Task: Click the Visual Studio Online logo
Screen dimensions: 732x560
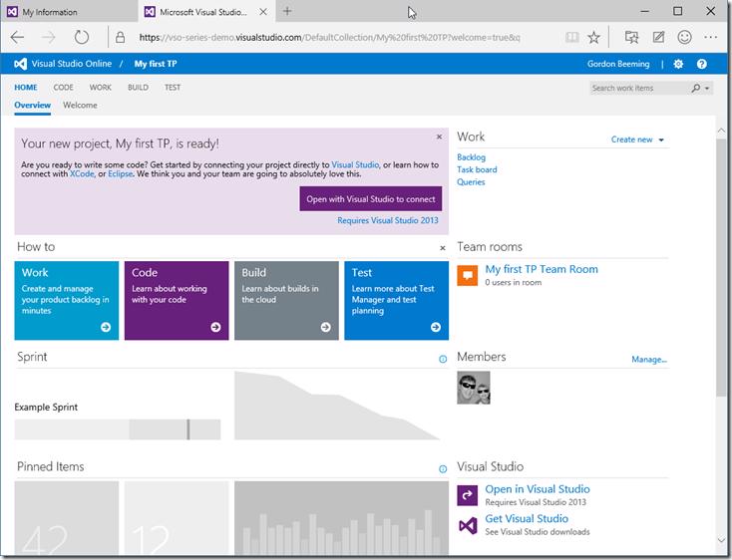Action: 21,64
